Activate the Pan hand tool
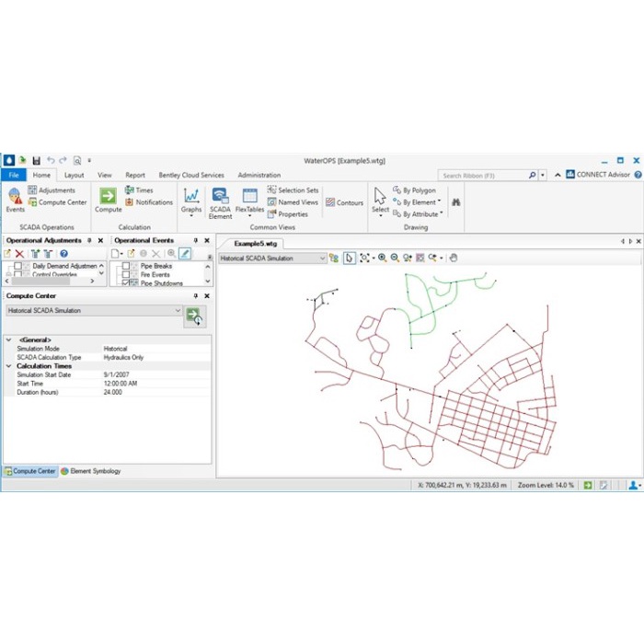This screenshot has width=644, height=644. click(x=453, y=258)
